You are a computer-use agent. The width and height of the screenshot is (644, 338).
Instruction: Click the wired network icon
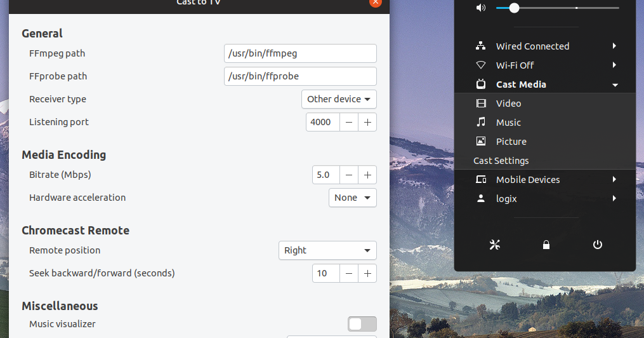[480, 46]
